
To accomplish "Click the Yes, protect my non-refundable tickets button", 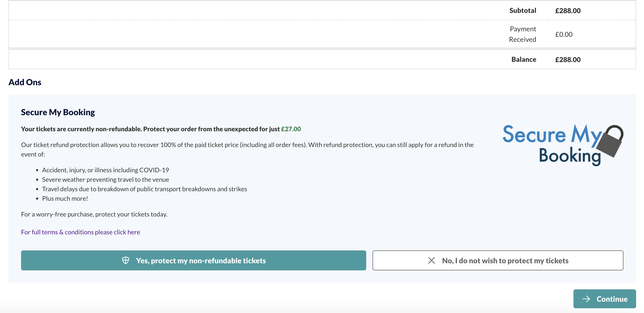I will click(194, 260).
